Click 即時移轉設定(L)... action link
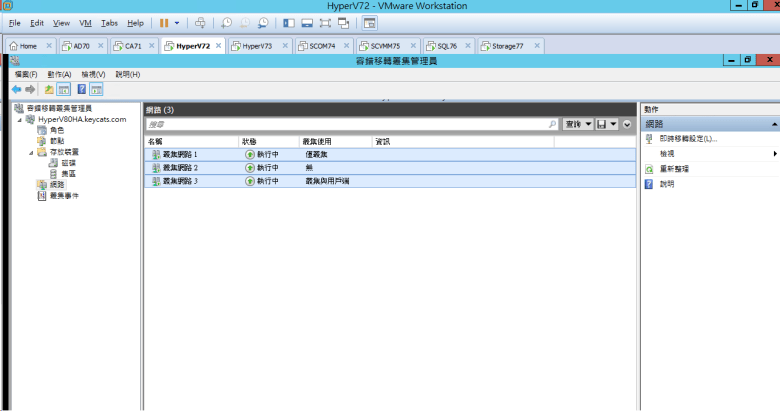Image resolution: width=780 pixels, height=411 pixels. click(688, 138)
